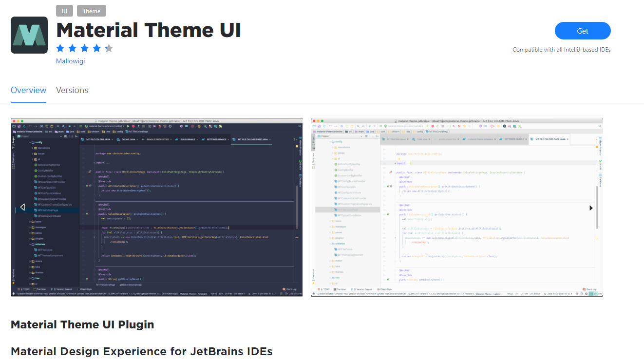The height and width of the screenshot is (362, 644).
Task: Switch to the Versions tab
Action: click(72, 90)
